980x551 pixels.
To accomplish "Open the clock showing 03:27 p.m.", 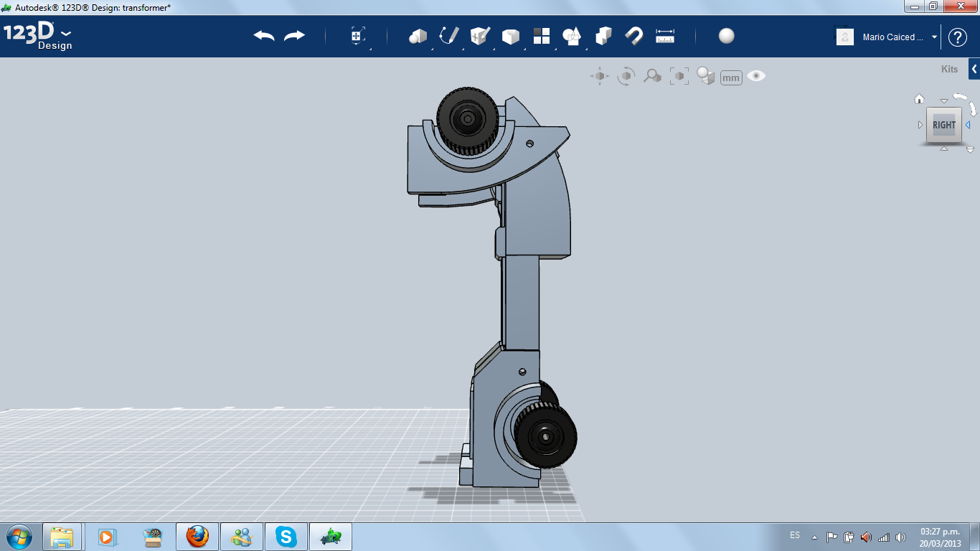I will (940, 537).
